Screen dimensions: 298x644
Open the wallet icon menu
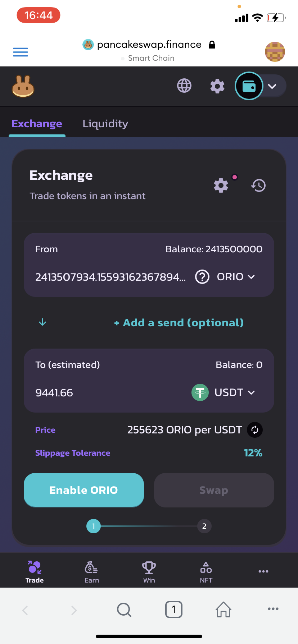tap(249, 86)
